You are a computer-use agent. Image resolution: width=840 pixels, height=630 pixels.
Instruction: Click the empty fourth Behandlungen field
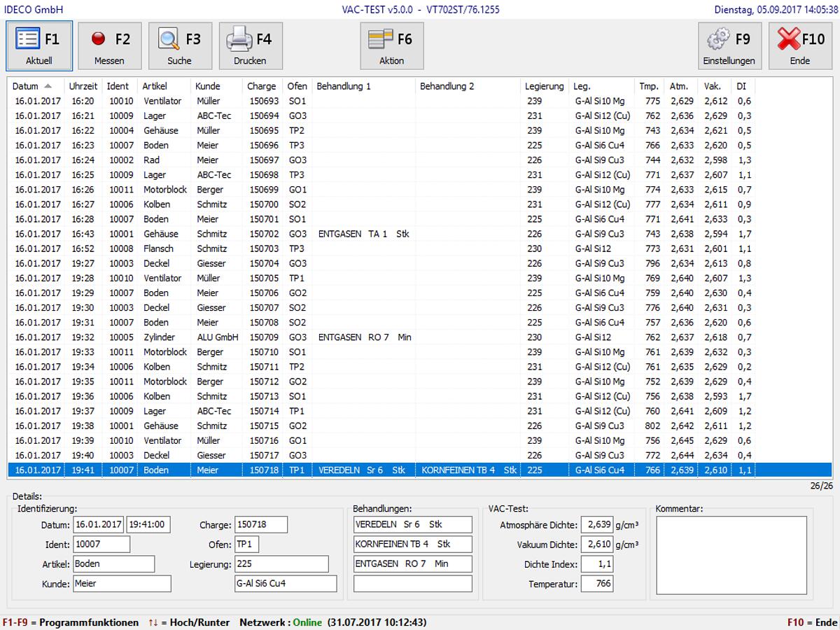pyautogui.click(x=413, y=584)
